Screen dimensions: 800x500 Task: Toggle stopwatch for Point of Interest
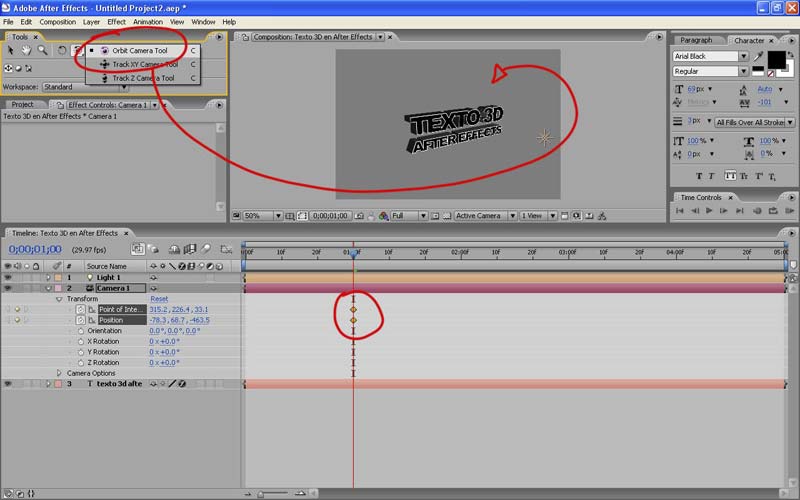click(x=81, y=310)
